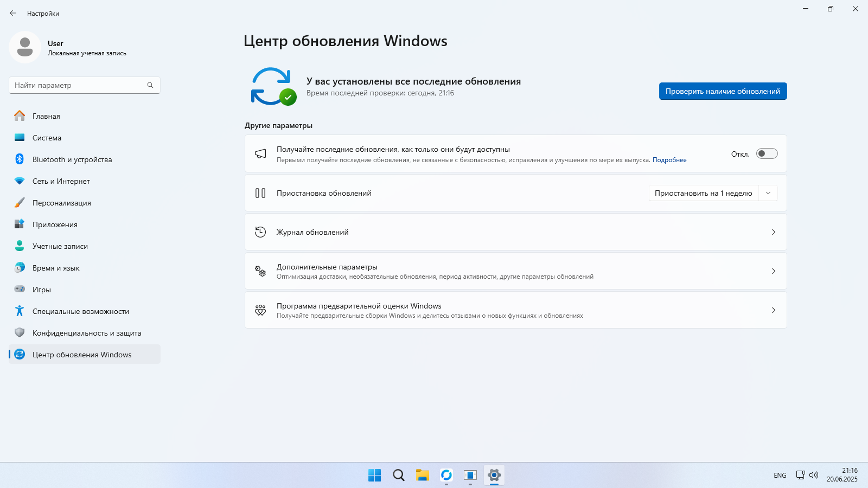Image resolution: width=868 pixels, height=488 pixels.
Task: Click the large update status sync icon
Action: coord(273,86)
